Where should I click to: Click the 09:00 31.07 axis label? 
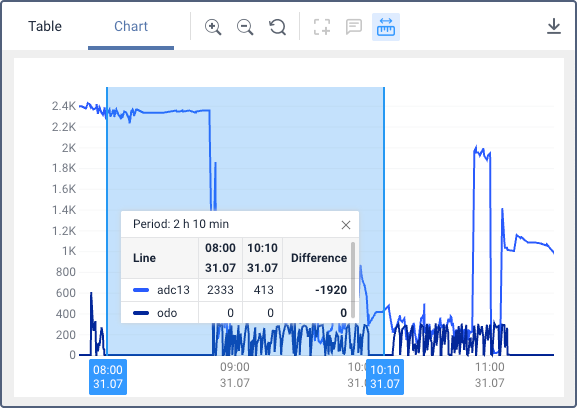click(235, 375)
